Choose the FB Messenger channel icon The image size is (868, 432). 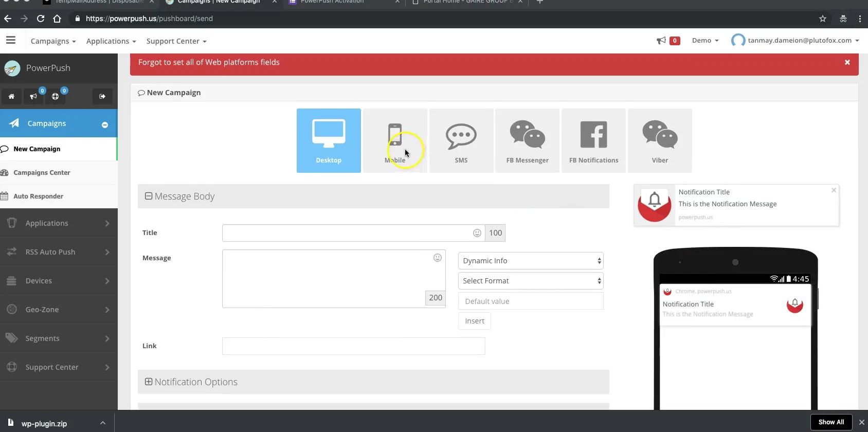click(528, 140)
